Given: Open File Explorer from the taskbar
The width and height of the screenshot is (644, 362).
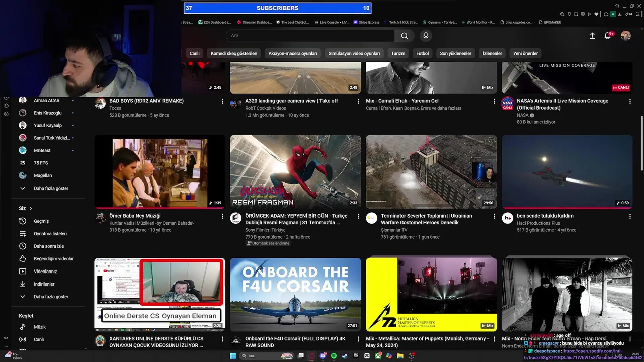Looking at the screenshot, I should tap(400, 356).
